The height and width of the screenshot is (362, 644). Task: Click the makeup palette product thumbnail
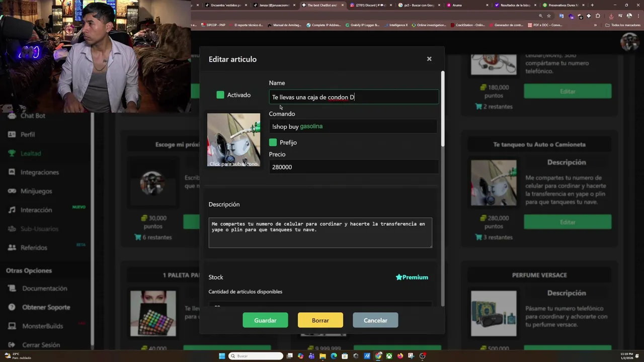point(153,313)
